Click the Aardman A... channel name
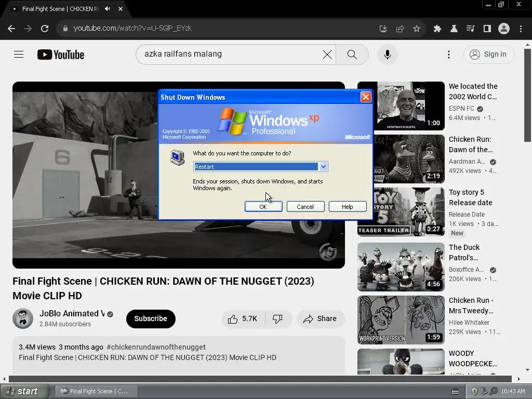This screenshot has height=399, width=532. (467, 162)
